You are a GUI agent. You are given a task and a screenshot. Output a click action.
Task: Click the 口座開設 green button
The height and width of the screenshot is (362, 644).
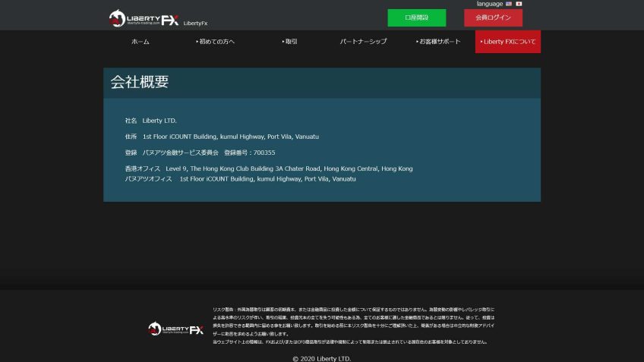[x=416, y=17]
